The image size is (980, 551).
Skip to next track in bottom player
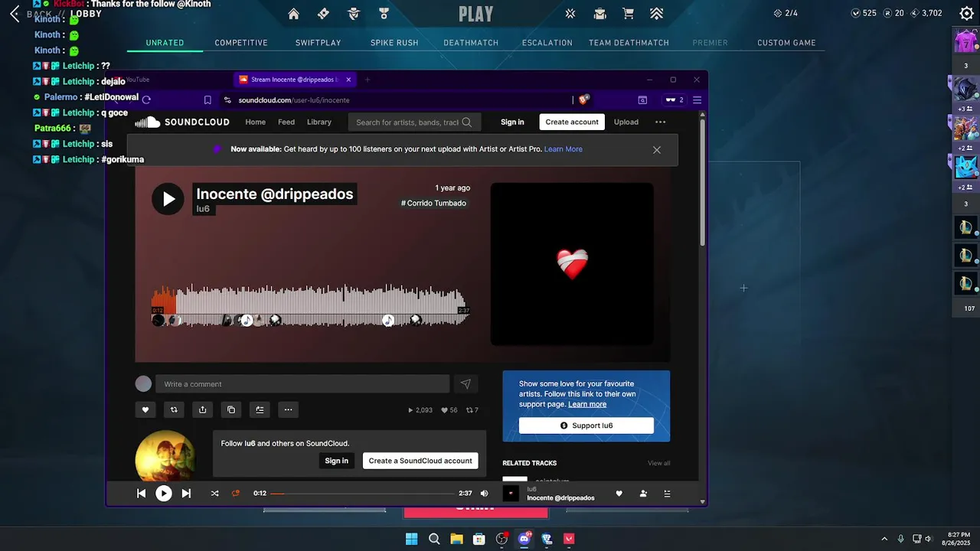click(x=186, y=494)
